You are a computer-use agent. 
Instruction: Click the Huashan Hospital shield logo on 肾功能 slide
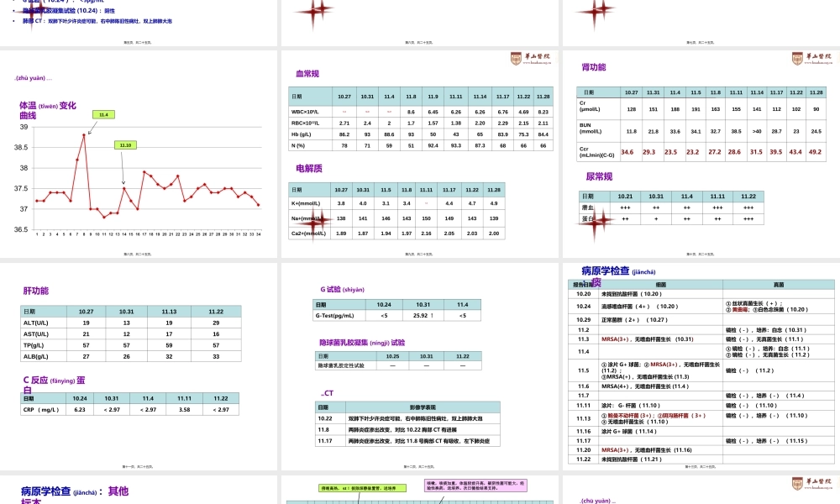[x=796, y=59]
